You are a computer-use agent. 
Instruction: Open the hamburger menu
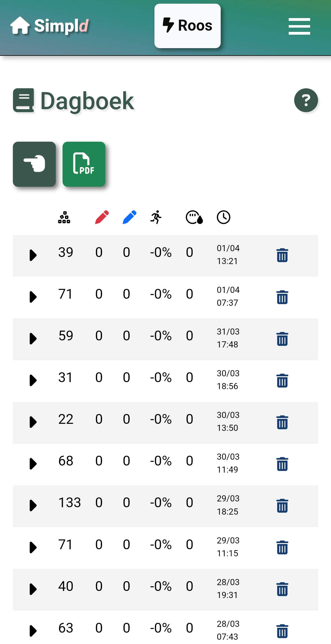(299, 26)
